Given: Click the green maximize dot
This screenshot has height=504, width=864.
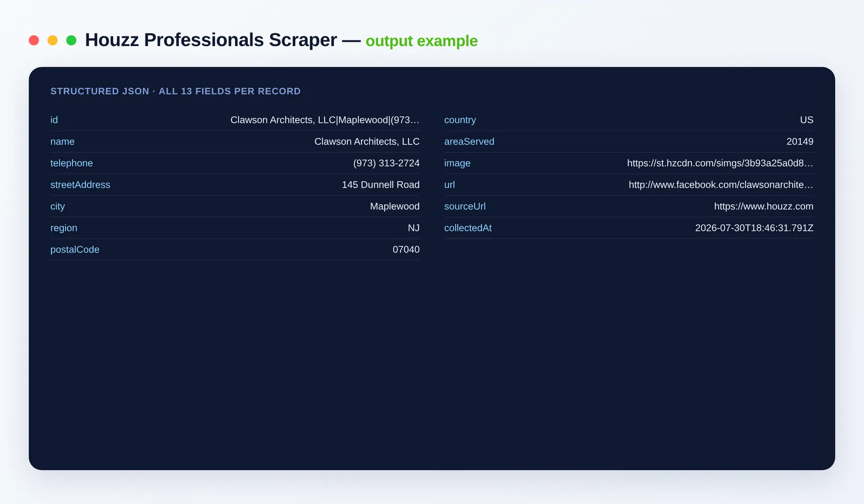Looking at the screenshot, I should tap(71, 40).
